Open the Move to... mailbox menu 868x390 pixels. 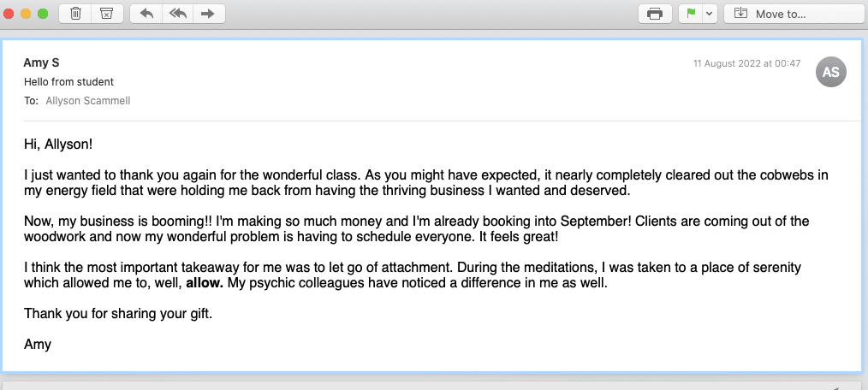(x=769, y=14)
